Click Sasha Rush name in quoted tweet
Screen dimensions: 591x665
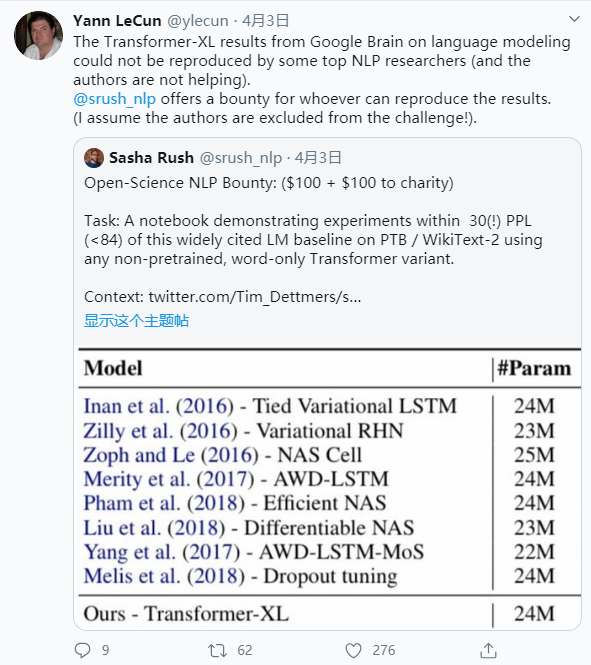151,158
